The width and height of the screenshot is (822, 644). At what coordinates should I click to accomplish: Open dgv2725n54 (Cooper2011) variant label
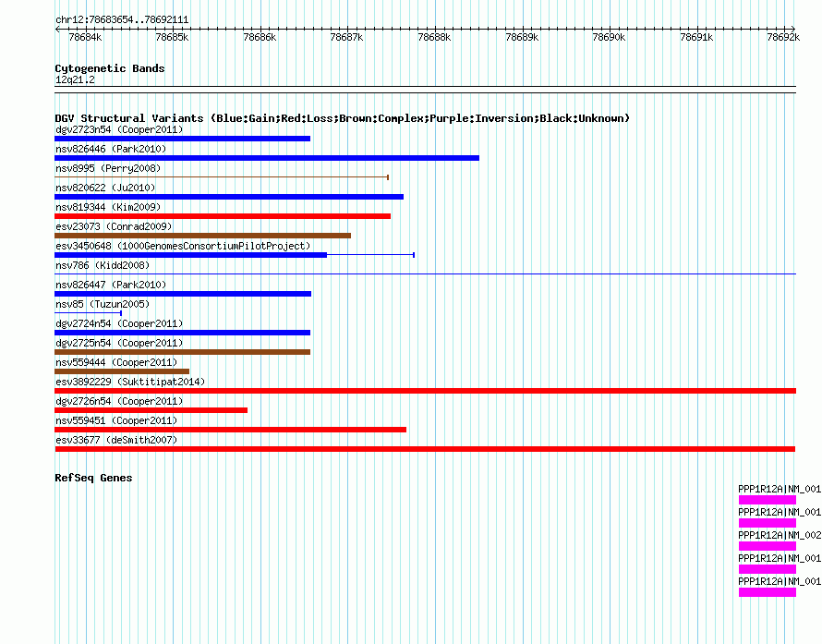pos(119,343)
